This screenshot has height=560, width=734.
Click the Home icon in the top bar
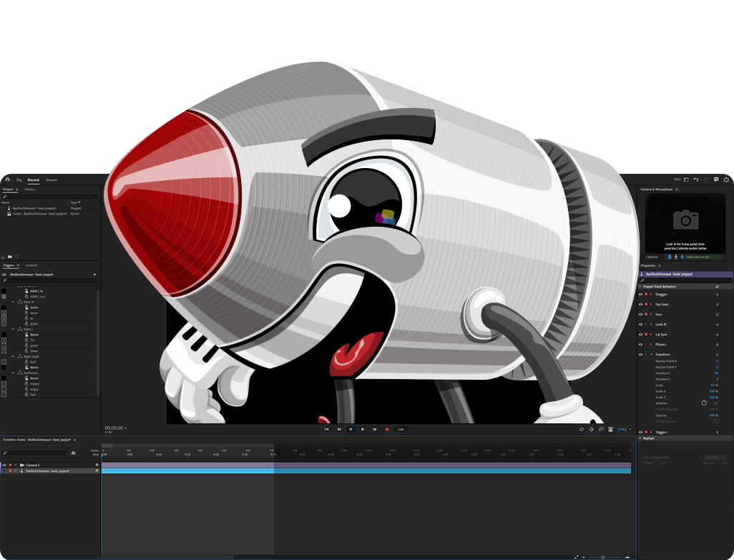7,180
